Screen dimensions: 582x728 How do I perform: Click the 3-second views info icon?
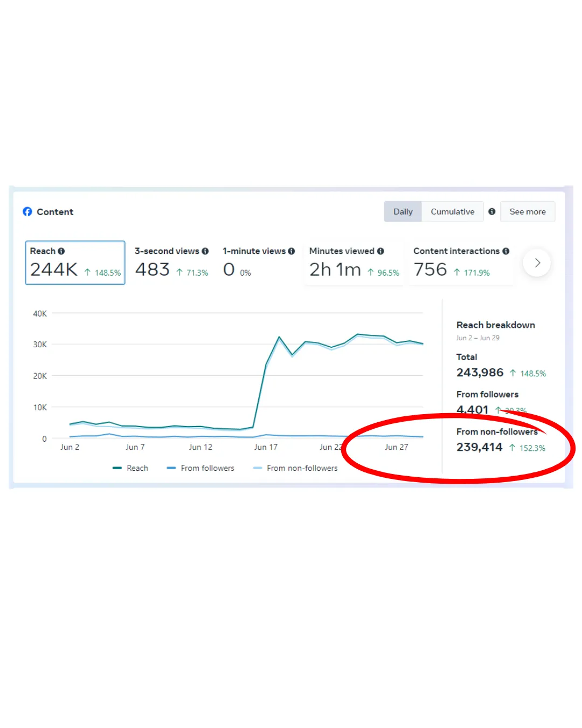tap(205, 251)
